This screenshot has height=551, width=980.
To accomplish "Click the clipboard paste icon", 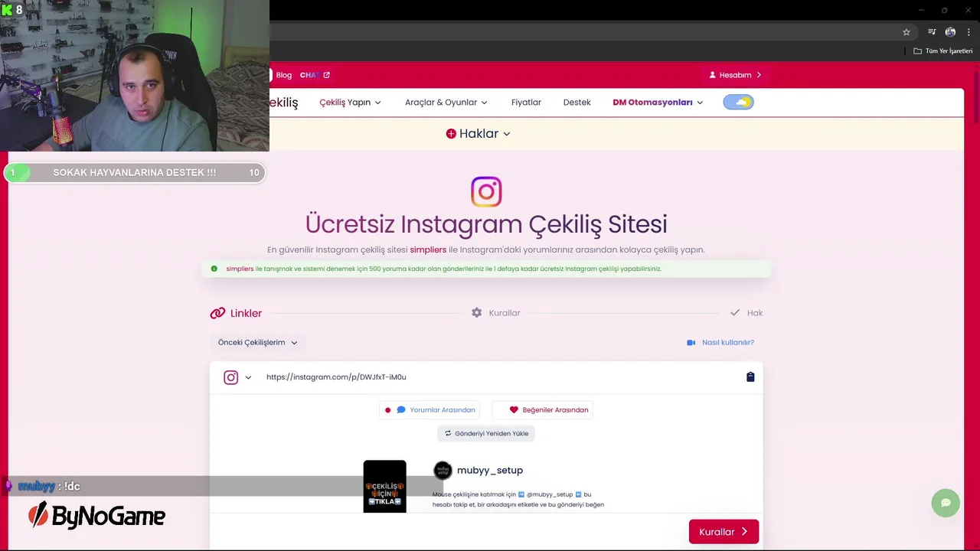I will click(x=750, y=377).
